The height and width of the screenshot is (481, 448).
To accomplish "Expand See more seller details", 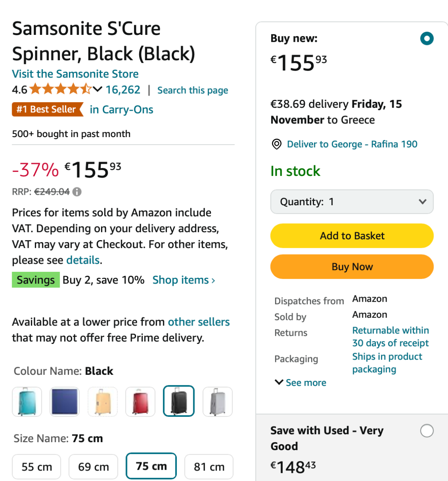I will pos(300,383).
